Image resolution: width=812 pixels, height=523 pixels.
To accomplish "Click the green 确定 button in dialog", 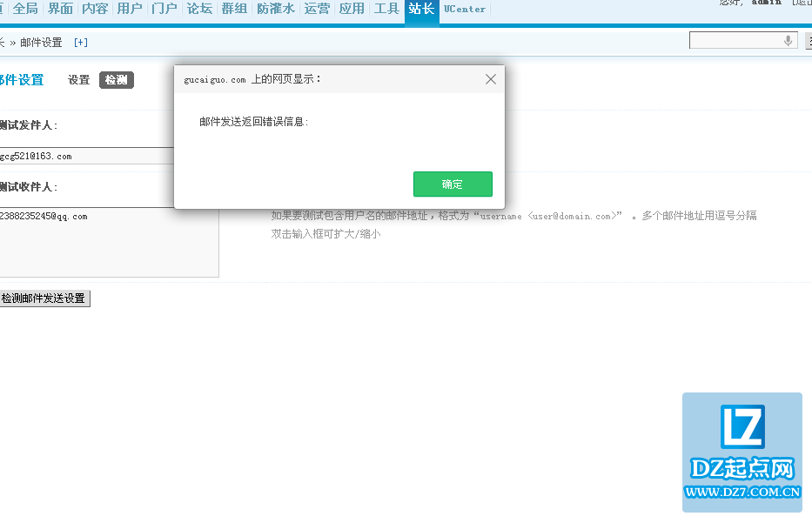I will 453,184.
